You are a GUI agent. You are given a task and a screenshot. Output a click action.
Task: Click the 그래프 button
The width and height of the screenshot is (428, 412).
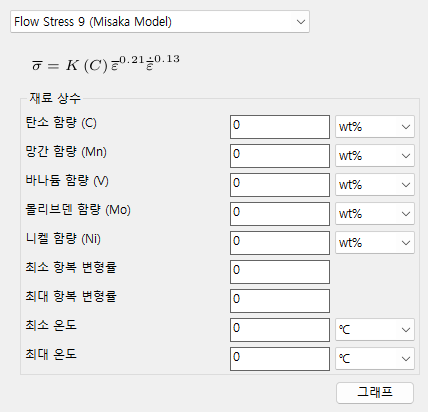tap(375, 393)
